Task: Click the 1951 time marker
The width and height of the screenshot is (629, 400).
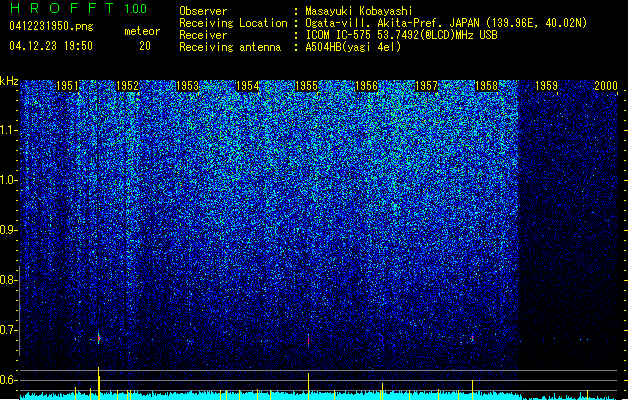Action: (x=67, y=86)
